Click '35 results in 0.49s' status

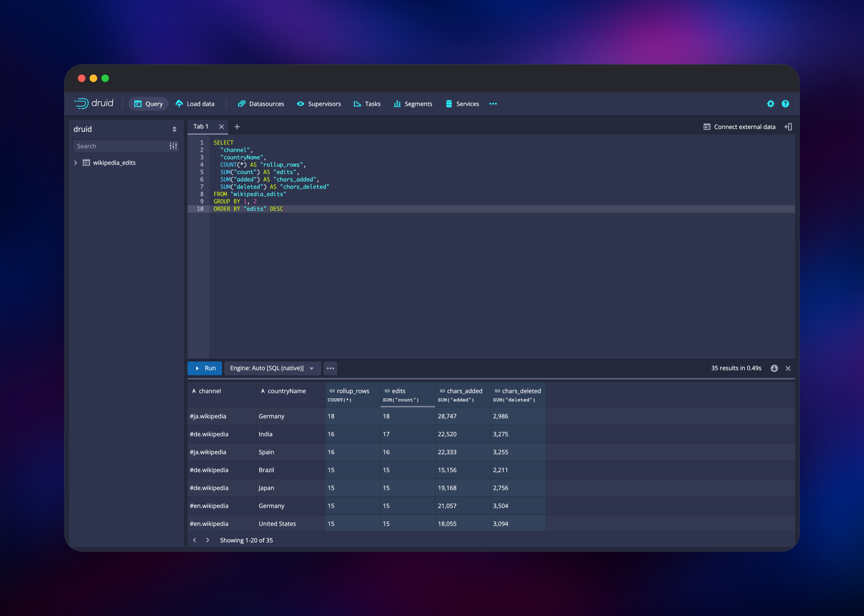(x=736, y=368)
